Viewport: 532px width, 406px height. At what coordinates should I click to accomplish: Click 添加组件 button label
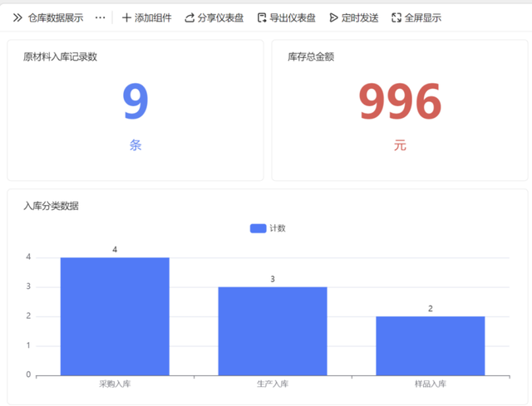pos(153,17)
